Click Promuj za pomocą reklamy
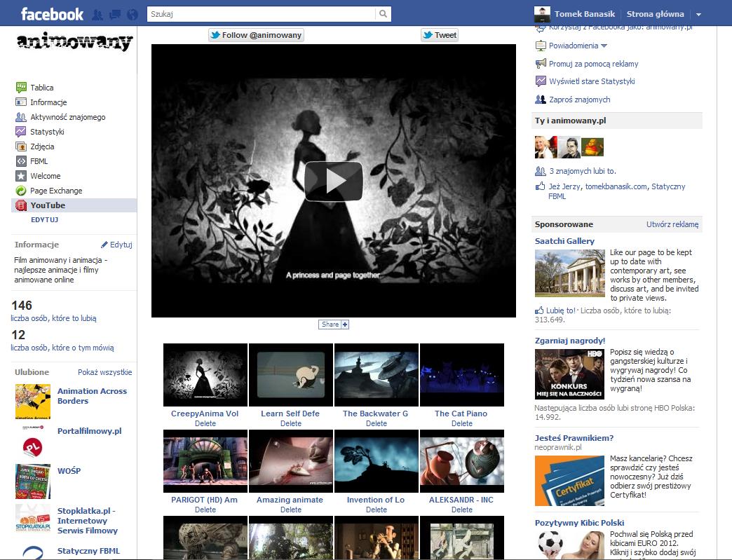 coord(593,64)
